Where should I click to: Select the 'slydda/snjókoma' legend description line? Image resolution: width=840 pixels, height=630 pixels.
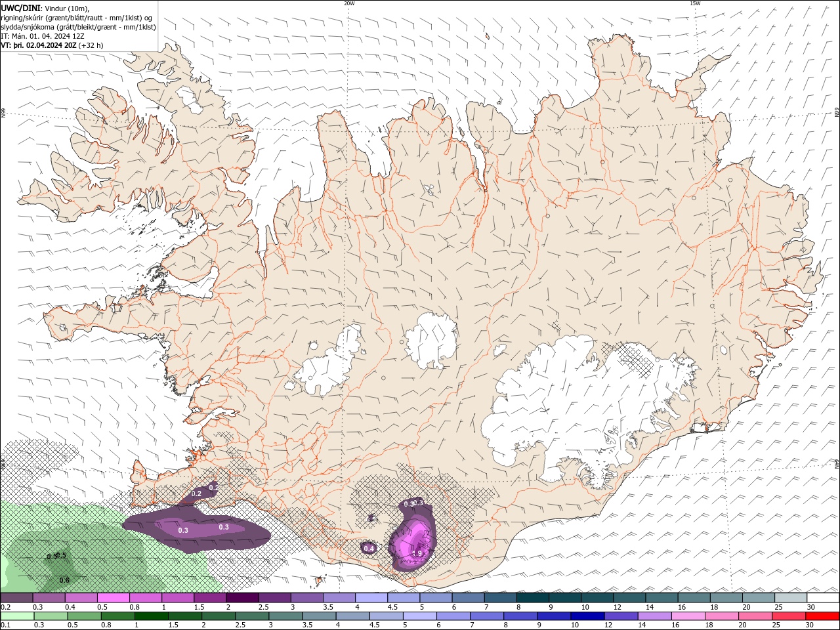[79, 27]
